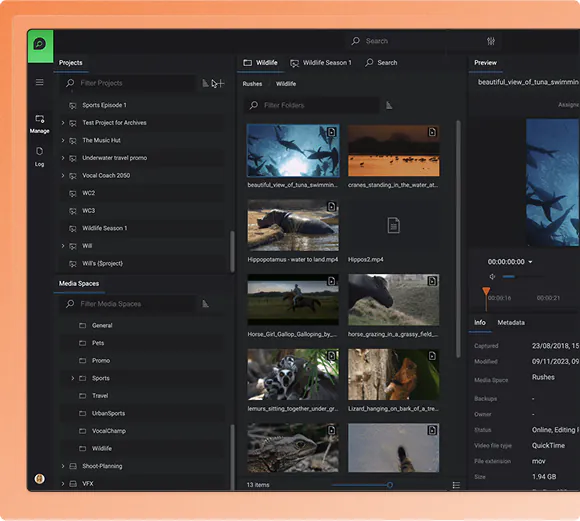Switch to list view icon at bottom
Screen dimensions: 580x521
point(456,485)
